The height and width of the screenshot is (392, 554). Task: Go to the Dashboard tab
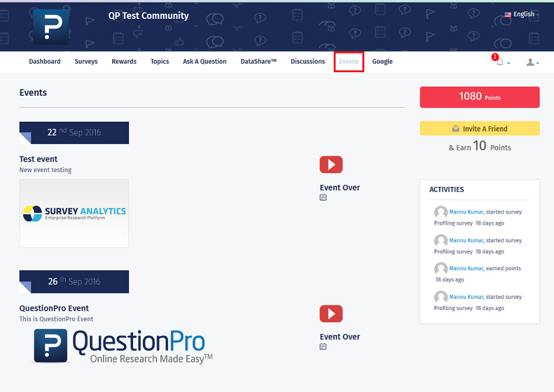[x=44, y=62]
